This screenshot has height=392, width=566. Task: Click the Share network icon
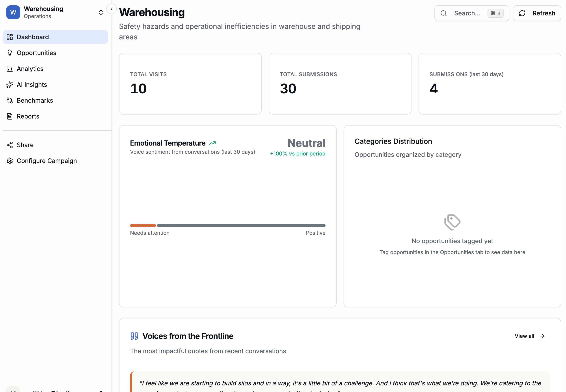coord(9,145)
